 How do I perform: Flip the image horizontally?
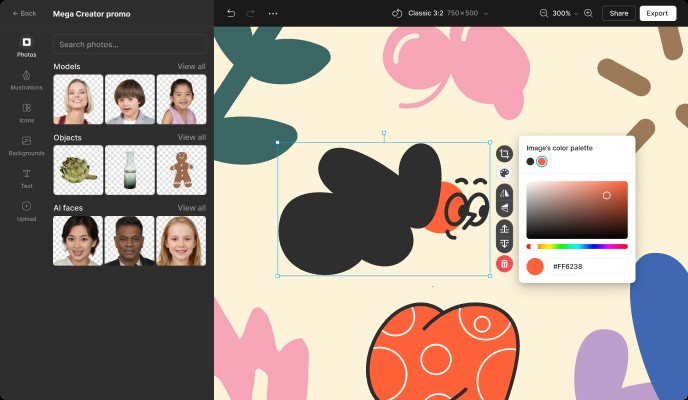coord(504,192)
